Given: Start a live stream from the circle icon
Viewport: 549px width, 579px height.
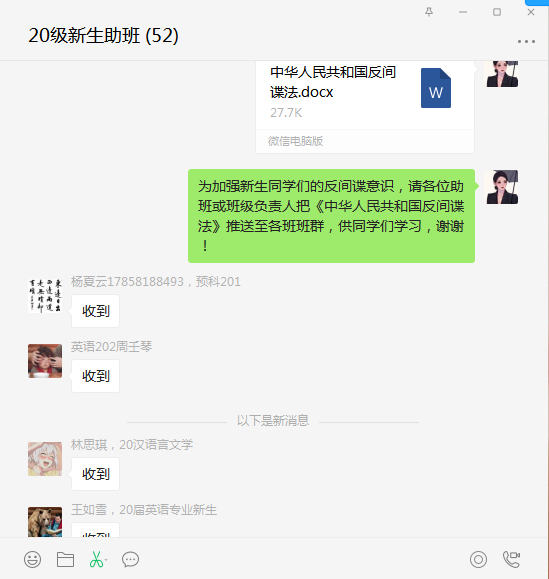Looking at the screenshot, I should 478,559.
